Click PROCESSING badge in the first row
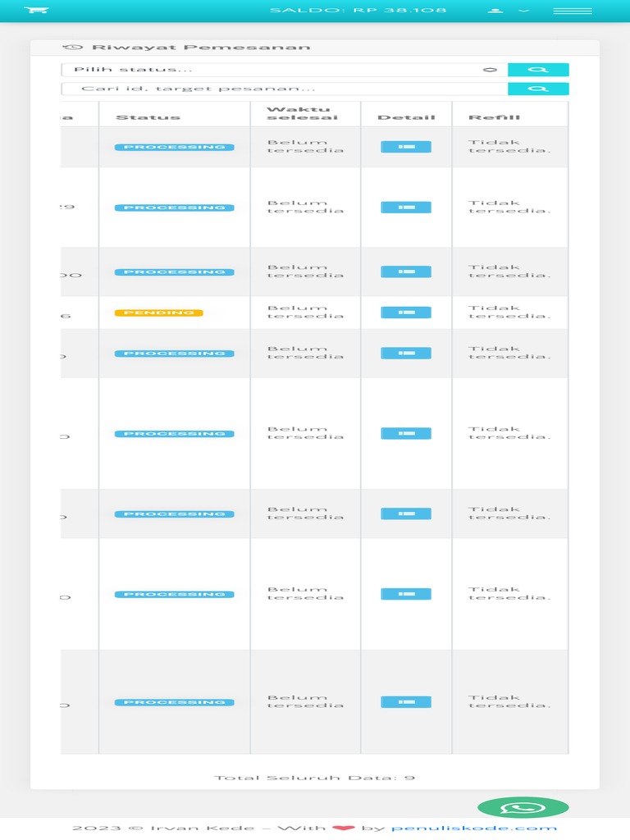 174,147
